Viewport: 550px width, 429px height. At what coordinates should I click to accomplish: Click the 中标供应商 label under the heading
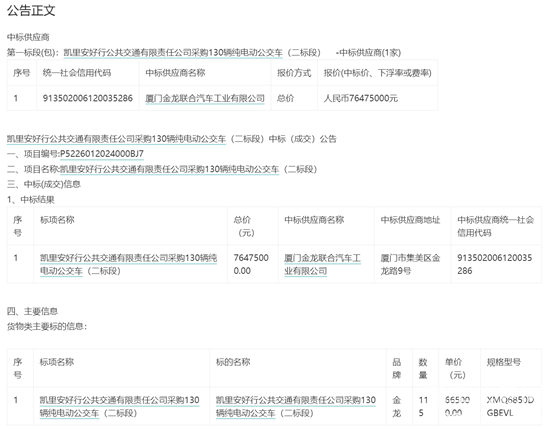pyautogui.click(x=28, y=37)
